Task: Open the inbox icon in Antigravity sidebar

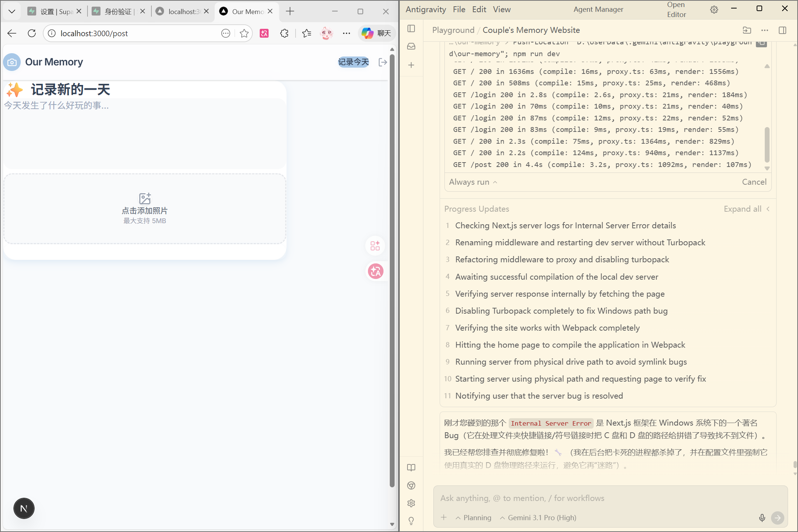Action: pyautogui.click(x=411, y=46)
